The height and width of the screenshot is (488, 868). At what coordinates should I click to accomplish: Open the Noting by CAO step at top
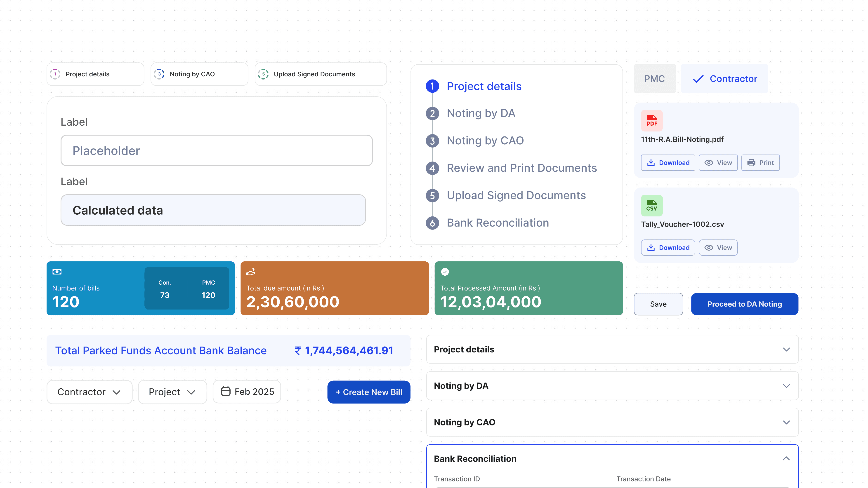click(199, 74)
